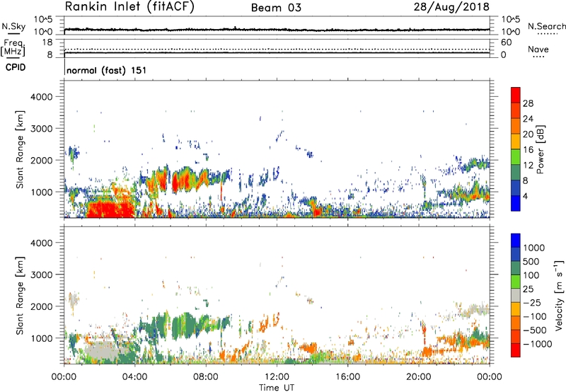Screen dimensions: 566x392
Task: Click the red bottom of velocity colorbar
Action: pyautogui.click(x=516, y=350)
